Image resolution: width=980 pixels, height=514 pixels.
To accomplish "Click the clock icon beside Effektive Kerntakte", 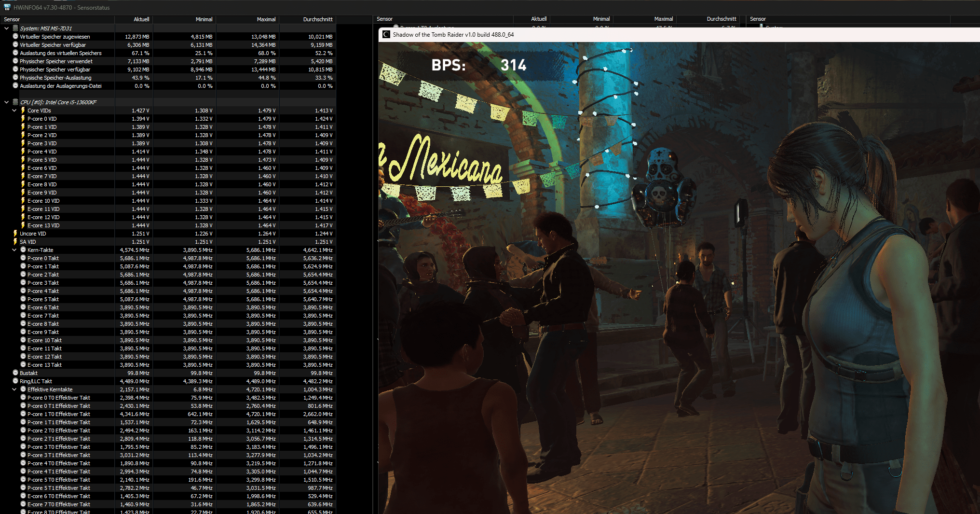I will coord(23,389).
